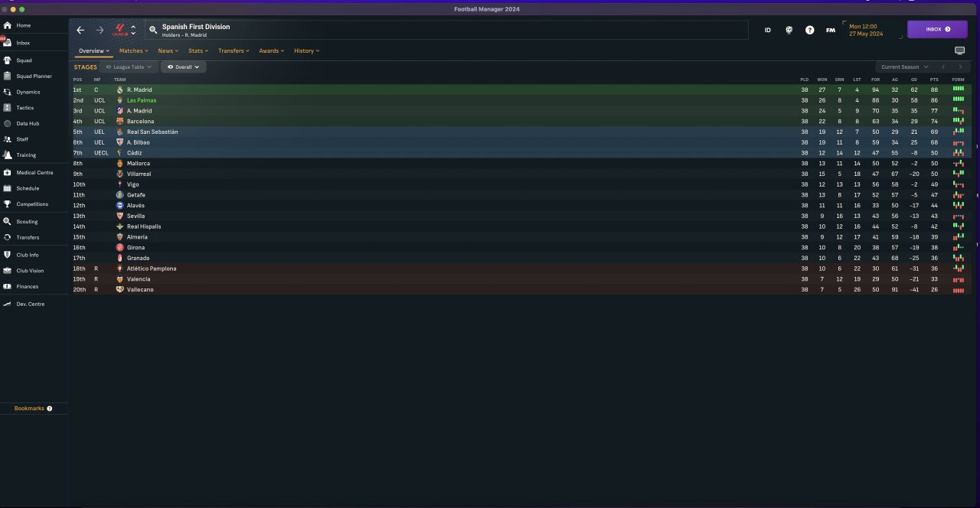The image size is (980, 508).
Task: Go back with the left arrow
Action: pos(80,30)
